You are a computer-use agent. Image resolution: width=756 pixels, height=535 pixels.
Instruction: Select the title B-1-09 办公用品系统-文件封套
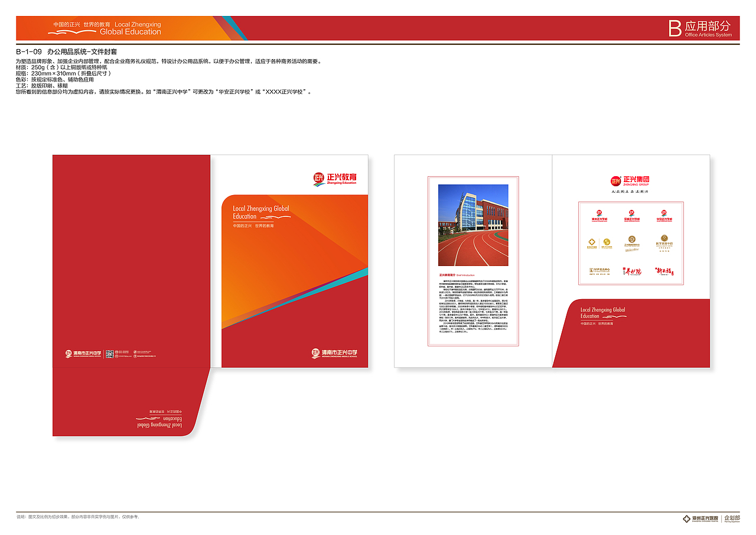[67, 52]
